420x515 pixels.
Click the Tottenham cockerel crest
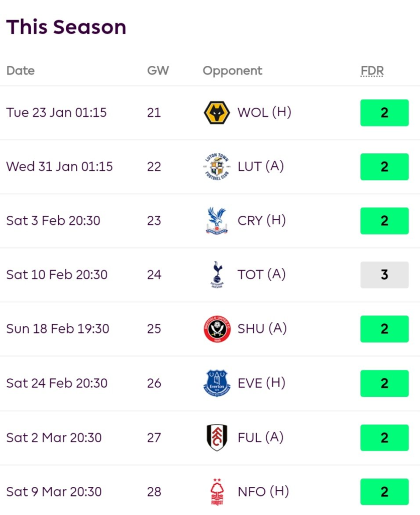(x=217, y=275)
